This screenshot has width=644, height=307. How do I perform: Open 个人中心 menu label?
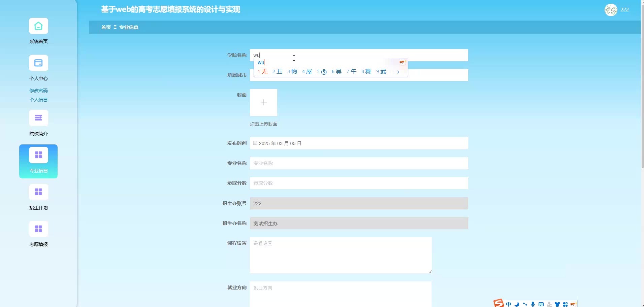click(38, 78)
